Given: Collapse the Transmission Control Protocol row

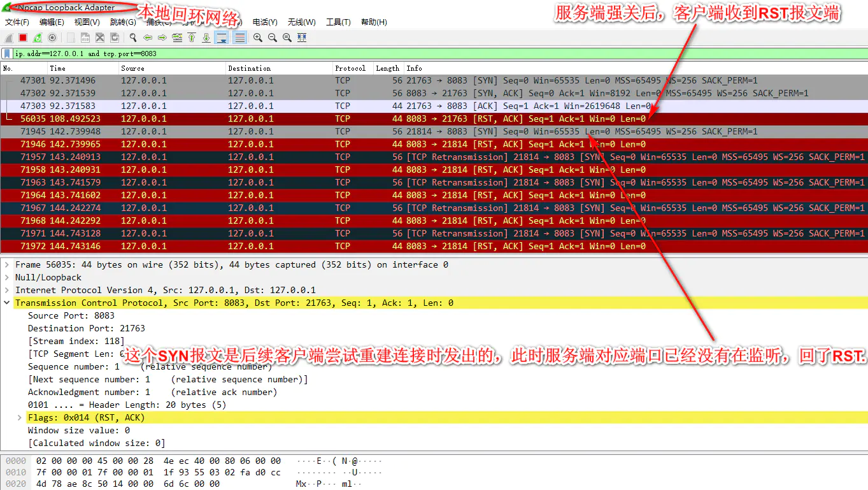Looking at the screenshot, I should (x=7, y=303).
